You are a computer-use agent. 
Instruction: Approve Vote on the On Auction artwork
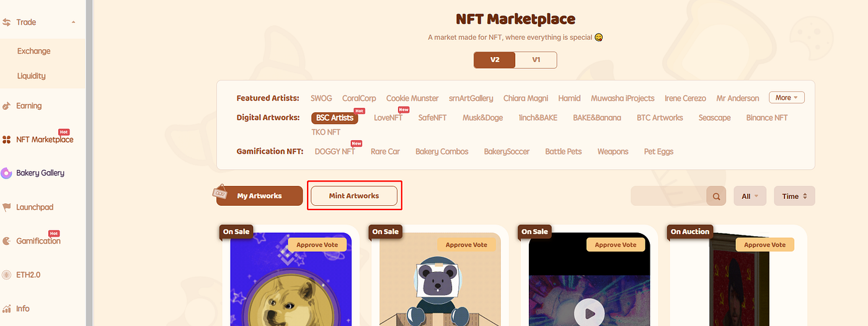coord(766,245)
